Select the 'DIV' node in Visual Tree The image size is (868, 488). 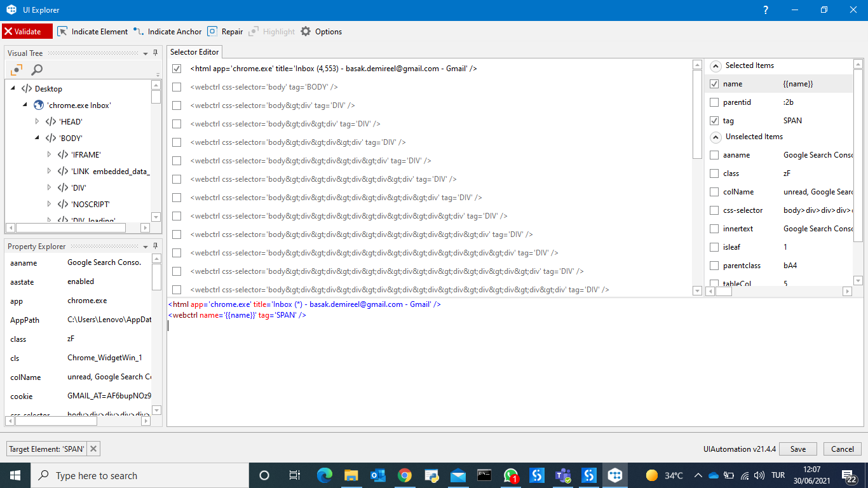(x=72, y=187)
